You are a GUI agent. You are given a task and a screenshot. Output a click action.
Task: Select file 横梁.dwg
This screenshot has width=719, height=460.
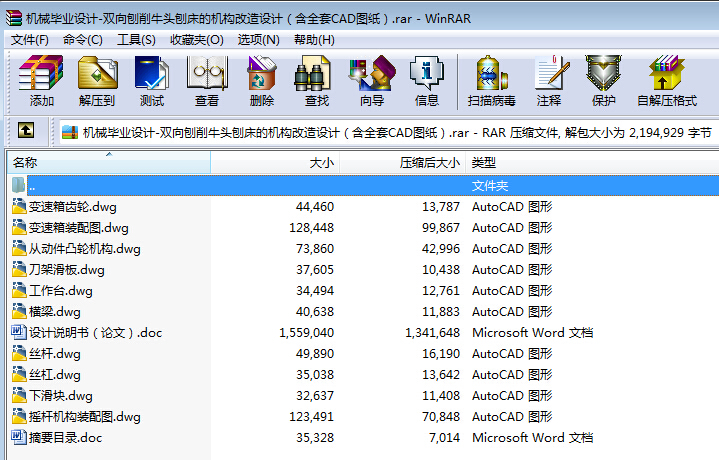pyautogui.click(x=55, y=312)
